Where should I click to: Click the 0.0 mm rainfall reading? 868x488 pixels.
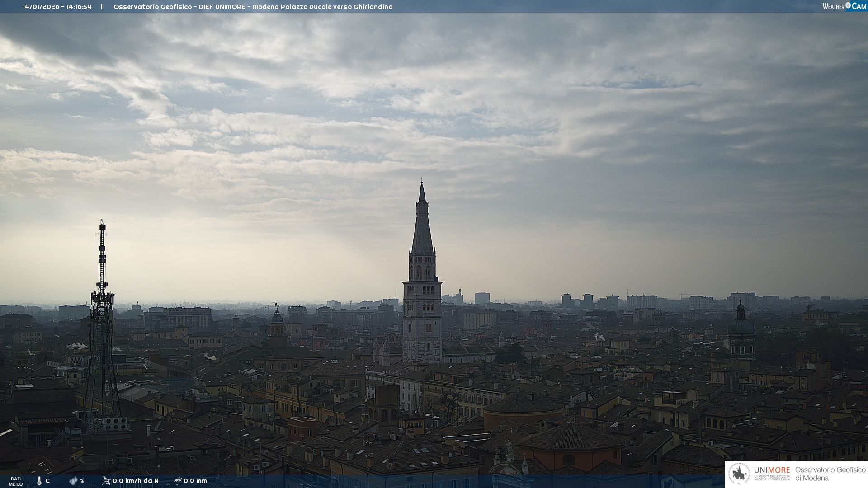tap(195, 481)
